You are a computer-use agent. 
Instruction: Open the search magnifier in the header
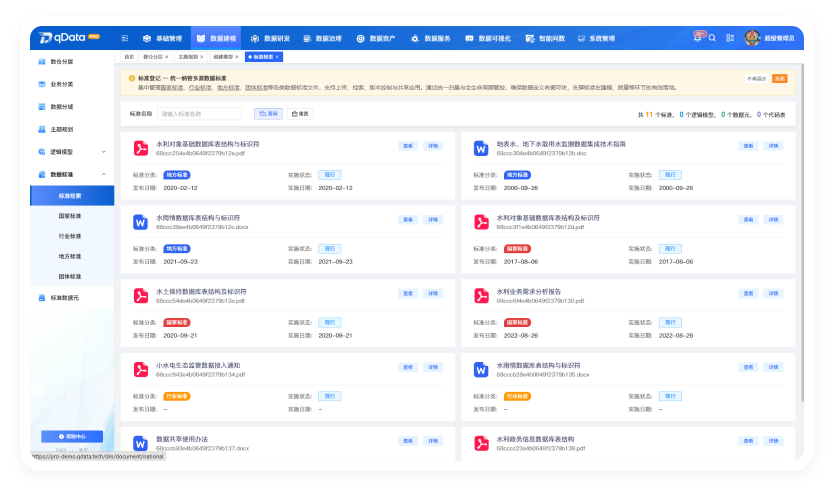pyautogui.click(x=712, y=38)
